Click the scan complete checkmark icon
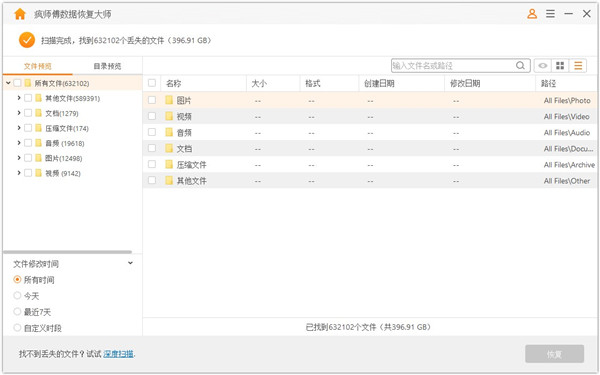This screenshot has width=600, height=375. pyautogui.click(x=27, y=40)
